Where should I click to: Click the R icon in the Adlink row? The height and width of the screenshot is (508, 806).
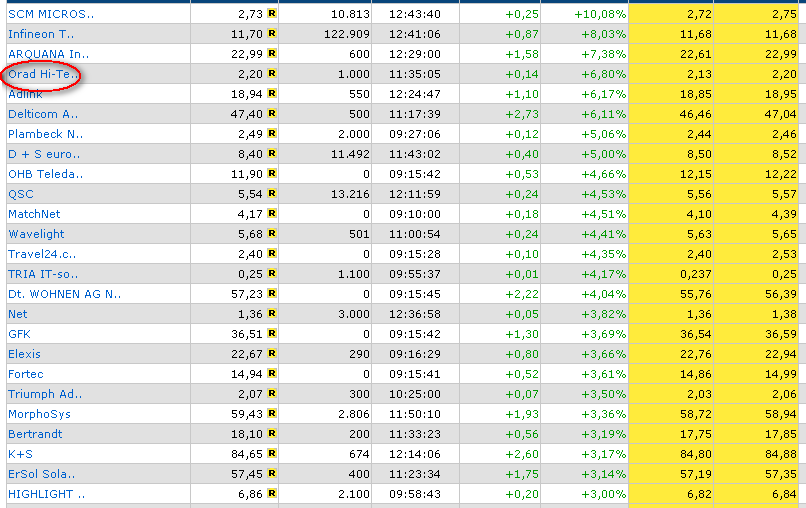click(x=272, y=94)
